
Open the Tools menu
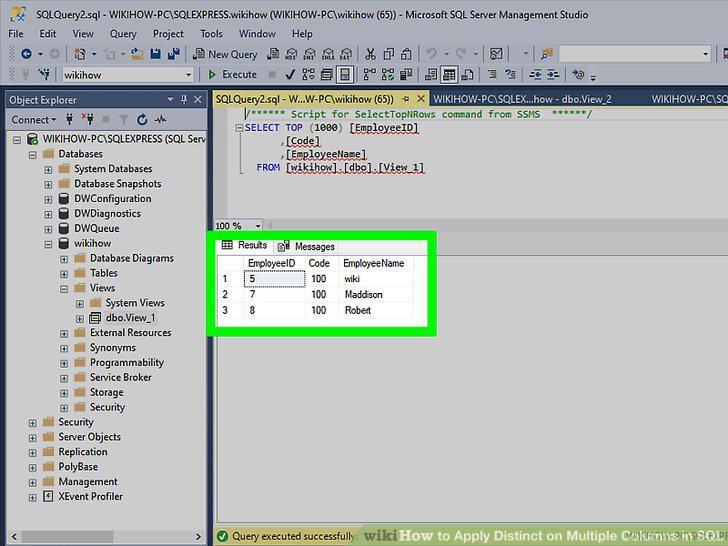pyautogui.click(x=211, y=34)
